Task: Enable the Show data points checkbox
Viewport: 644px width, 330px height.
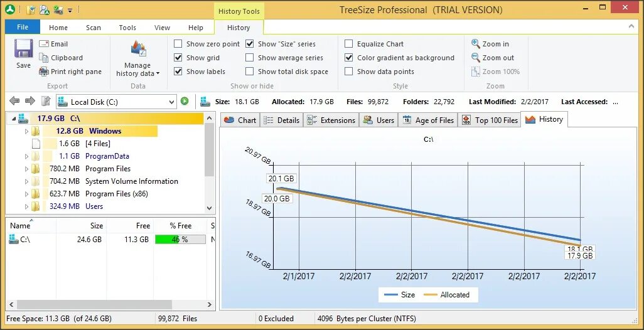Action: click(349, 72)
